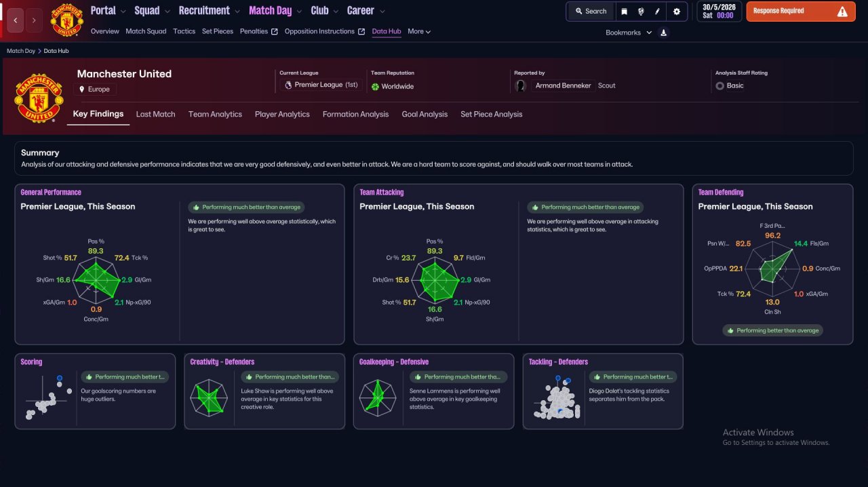Click the cone icon next to Bookmarks
Screen dimensions: 868x487
[663, 33]
